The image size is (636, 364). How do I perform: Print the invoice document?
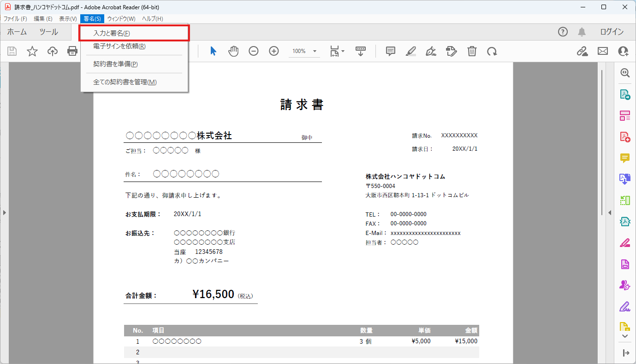coord(72,51)
